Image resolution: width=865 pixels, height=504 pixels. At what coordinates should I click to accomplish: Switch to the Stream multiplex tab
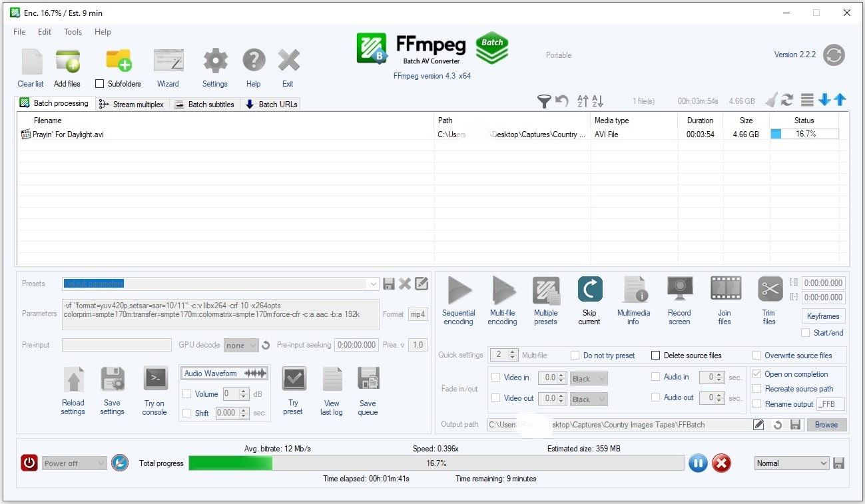tap(132, 105)
